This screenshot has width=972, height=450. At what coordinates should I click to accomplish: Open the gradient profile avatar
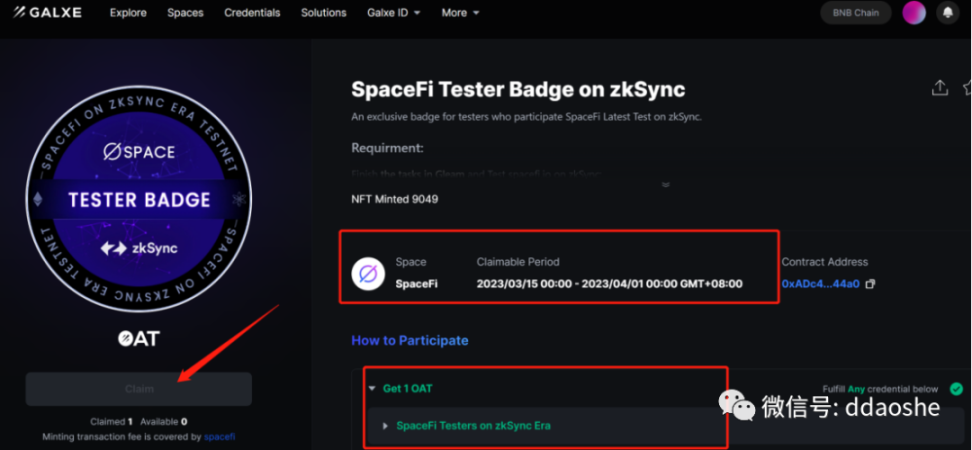tap(913, 13)
